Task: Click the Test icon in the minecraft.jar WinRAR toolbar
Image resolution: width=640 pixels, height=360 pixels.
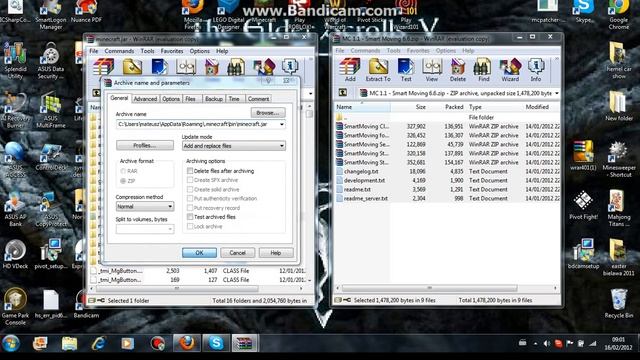Action: coord(160,67)
